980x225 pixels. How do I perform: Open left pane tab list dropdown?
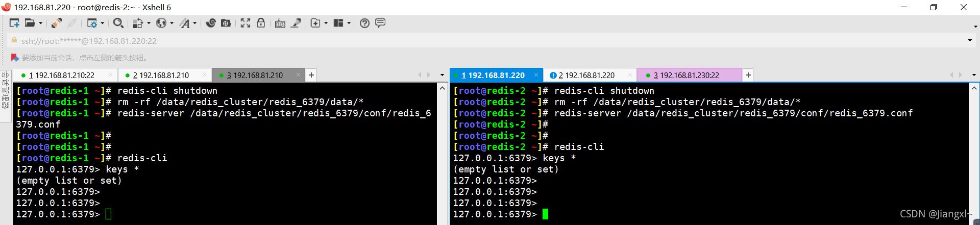[442, 75]
